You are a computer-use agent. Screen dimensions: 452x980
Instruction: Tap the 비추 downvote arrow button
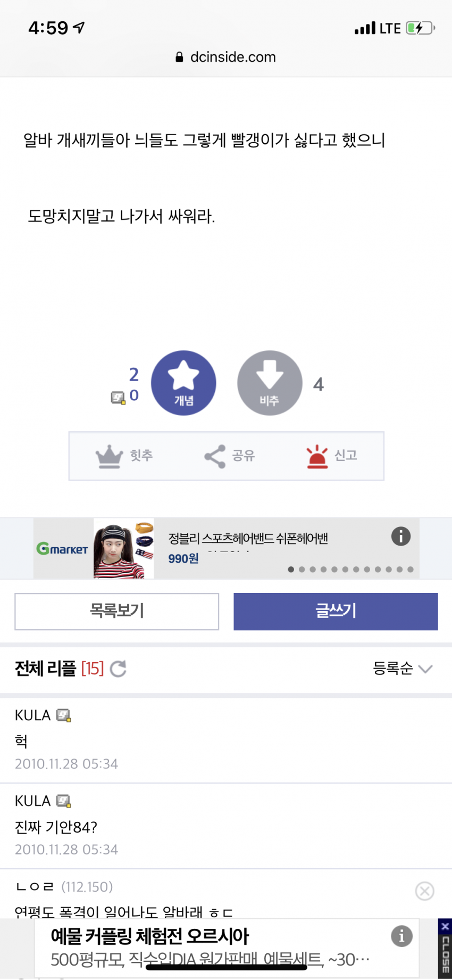click(270, 383)
